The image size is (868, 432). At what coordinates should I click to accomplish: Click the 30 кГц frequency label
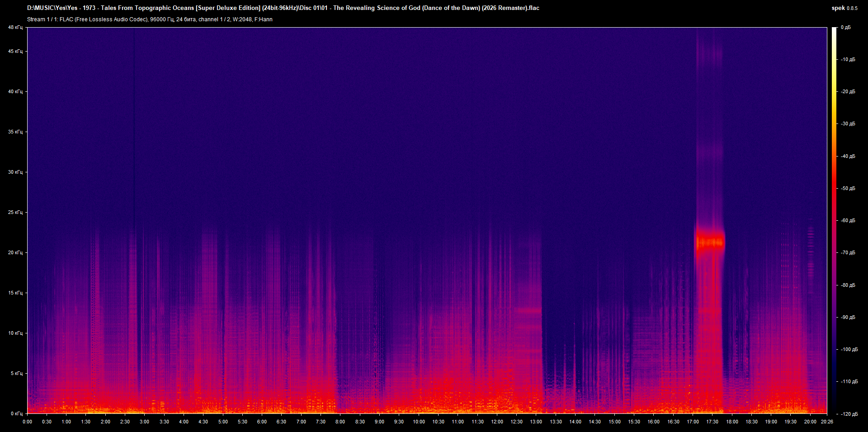tap(15, 172)
